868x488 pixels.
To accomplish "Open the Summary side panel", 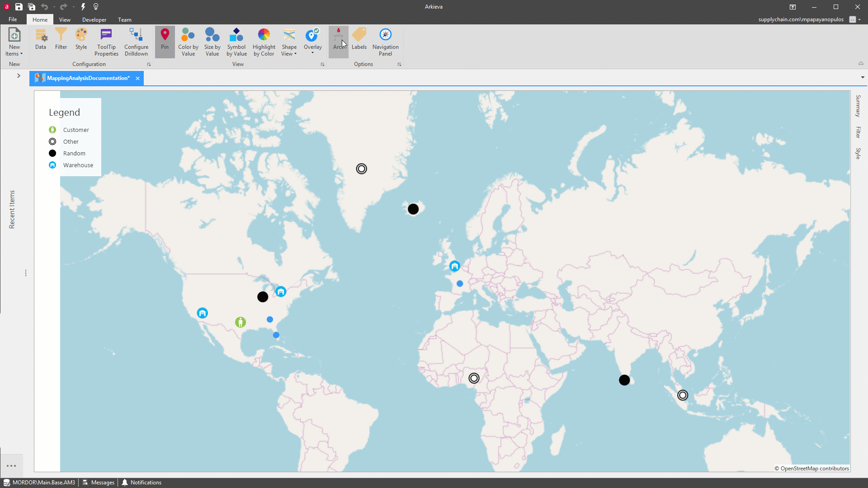I will coord(858,106).
